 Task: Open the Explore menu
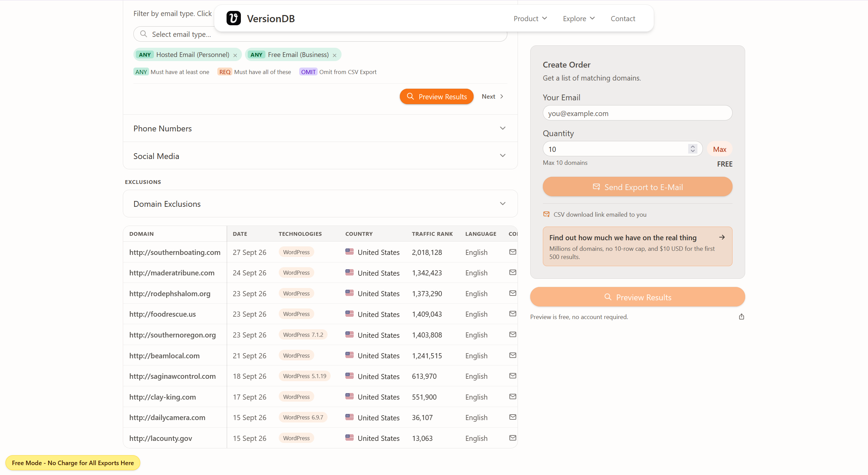[579, 18]
